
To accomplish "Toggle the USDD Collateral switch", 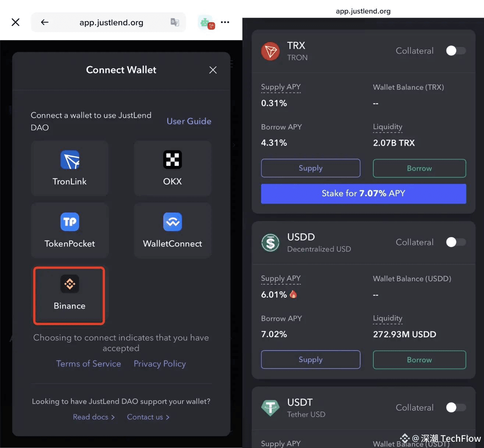I will (456, 242).
